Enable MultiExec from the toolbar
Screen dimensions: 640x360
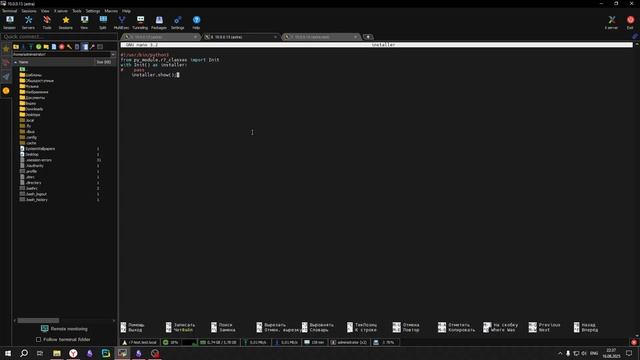pos(121,22)
